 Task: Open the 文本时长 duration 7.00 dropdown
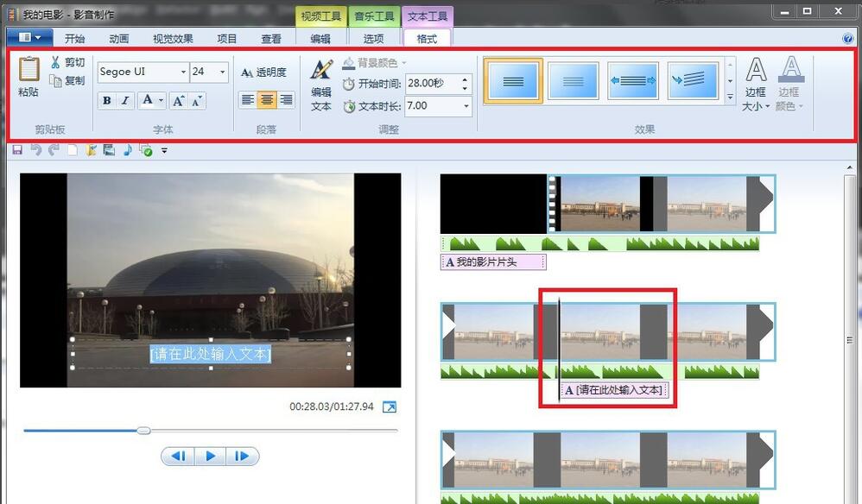pyautogui.click(x=466, y=105)
